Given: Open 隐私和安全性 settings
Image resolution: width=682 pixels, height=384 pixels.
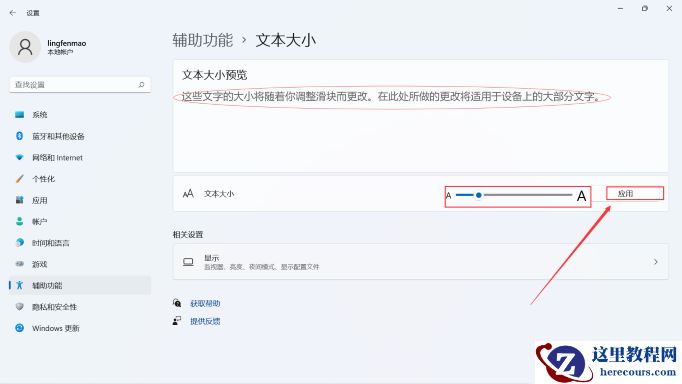Looking at the screenshot, I should [80, 307].
